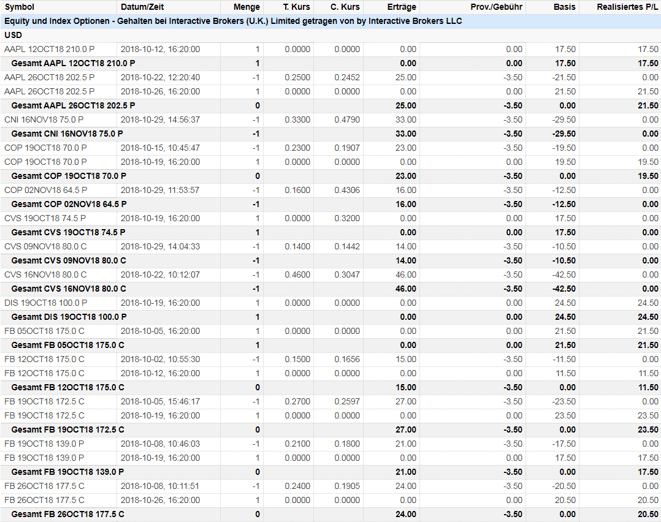Select Gesamt DIS 19OCT18 100.0 P total
The image size is (661, 522).
coord(330,317)
